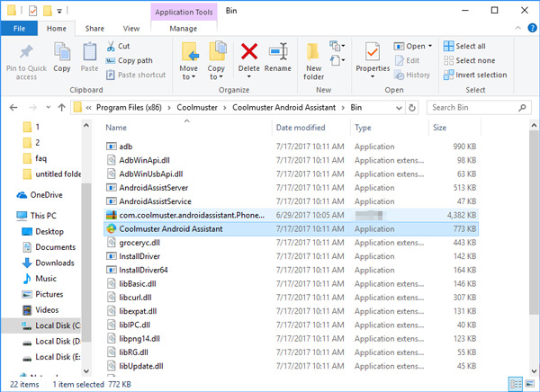Open History in the Open group
Screen dimensions: 540x392
412,75
